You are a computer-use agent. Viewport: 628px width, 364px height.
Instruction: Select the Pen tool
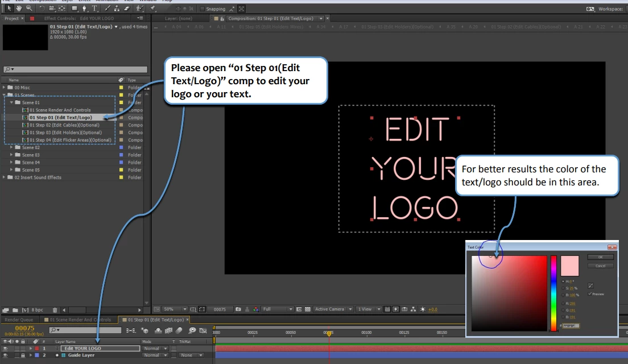coord(84,9)
